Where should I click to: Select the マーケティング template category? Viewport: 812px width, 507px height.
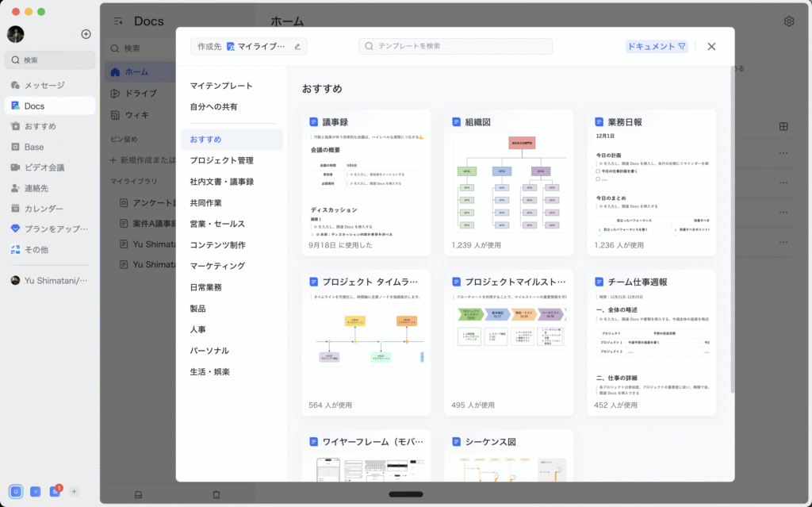click(217, 266)
